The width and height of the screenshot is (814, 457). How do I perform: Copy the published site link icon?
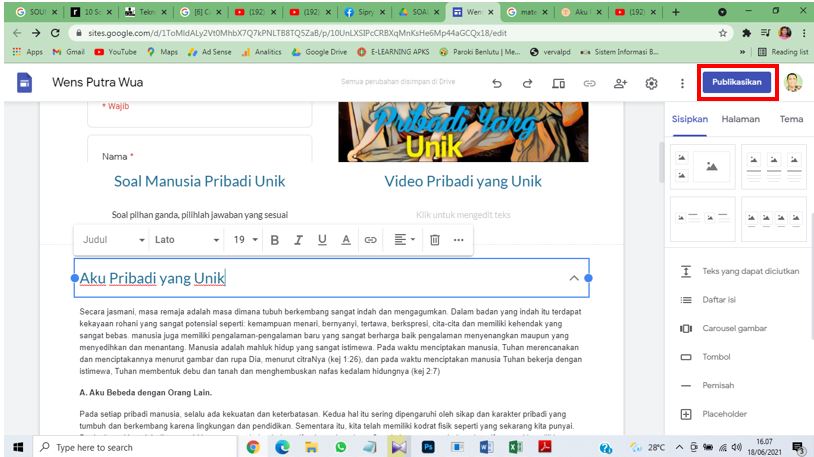(590, 84)
